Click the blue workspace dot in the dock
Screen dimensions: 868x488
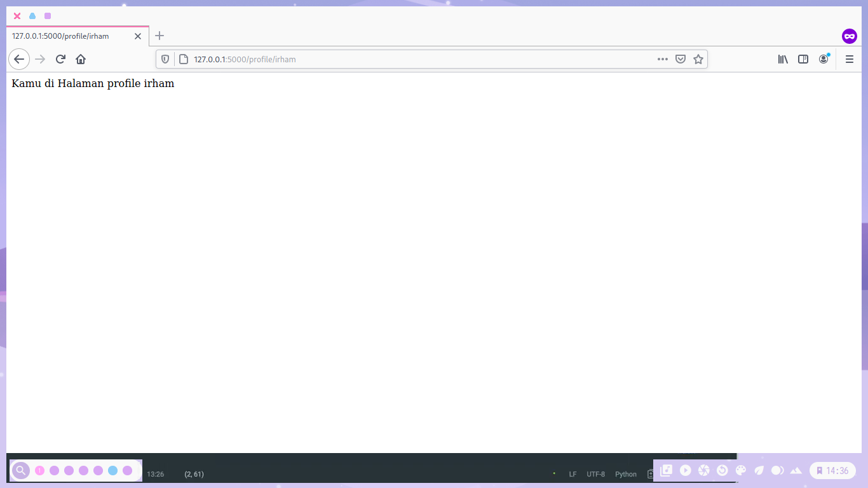[x=112, y=471]
